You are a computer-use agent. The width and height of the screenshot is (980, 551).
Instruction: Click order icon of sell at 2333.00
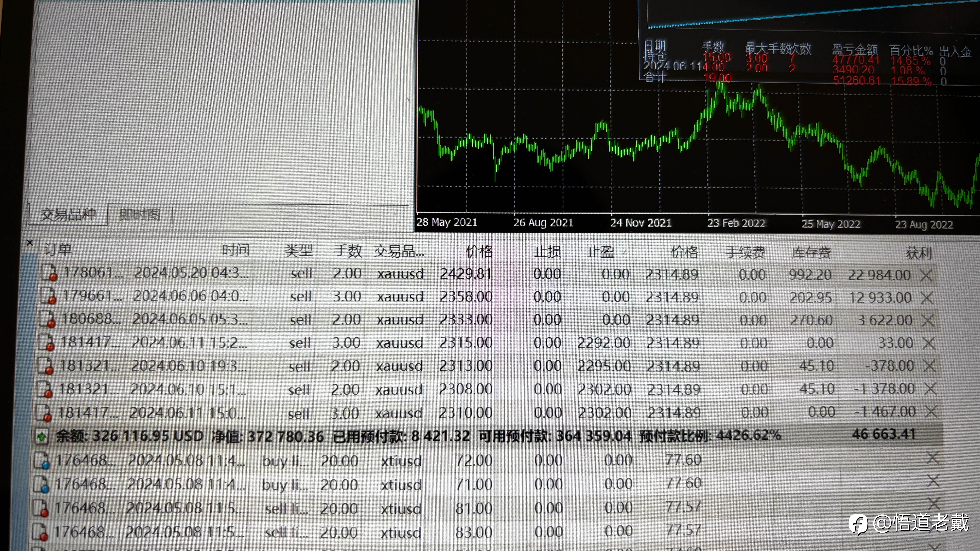tap(48, 319)
